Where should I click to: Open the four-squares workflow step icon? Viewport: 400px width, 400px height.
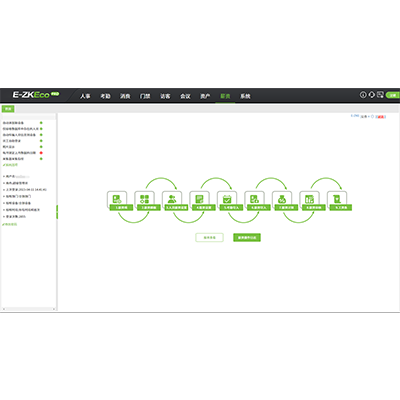144,200
